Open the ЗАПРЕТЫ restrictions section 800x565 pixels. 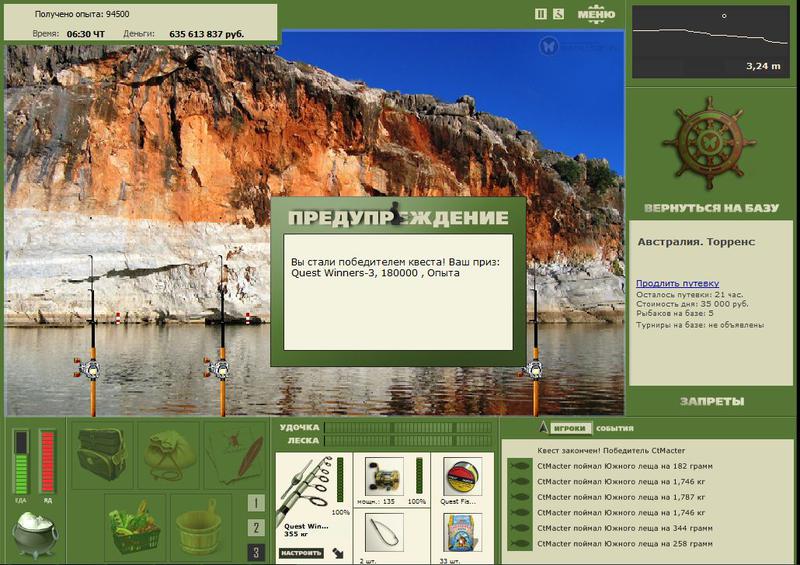tap(712, 402)
